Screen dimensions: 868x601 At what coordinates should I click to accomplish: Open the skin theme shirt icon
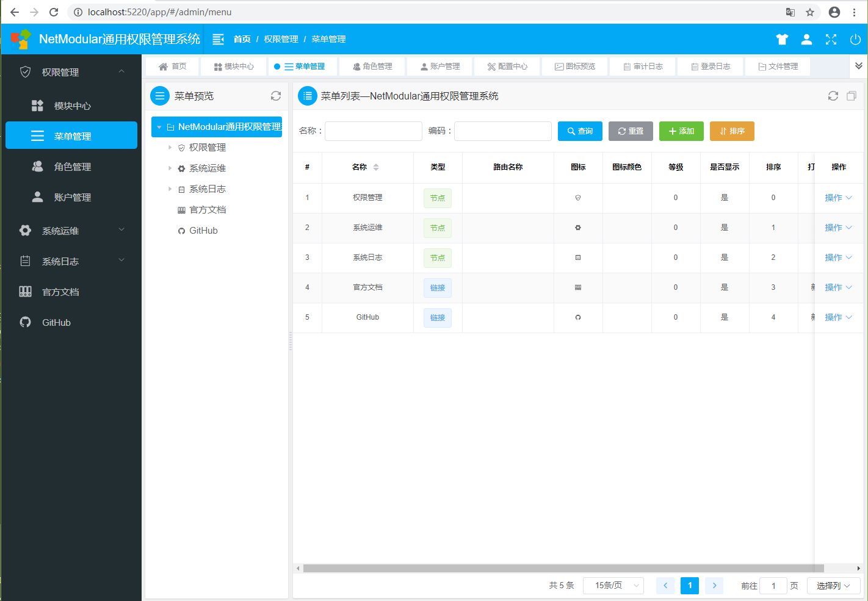(782, 39)
